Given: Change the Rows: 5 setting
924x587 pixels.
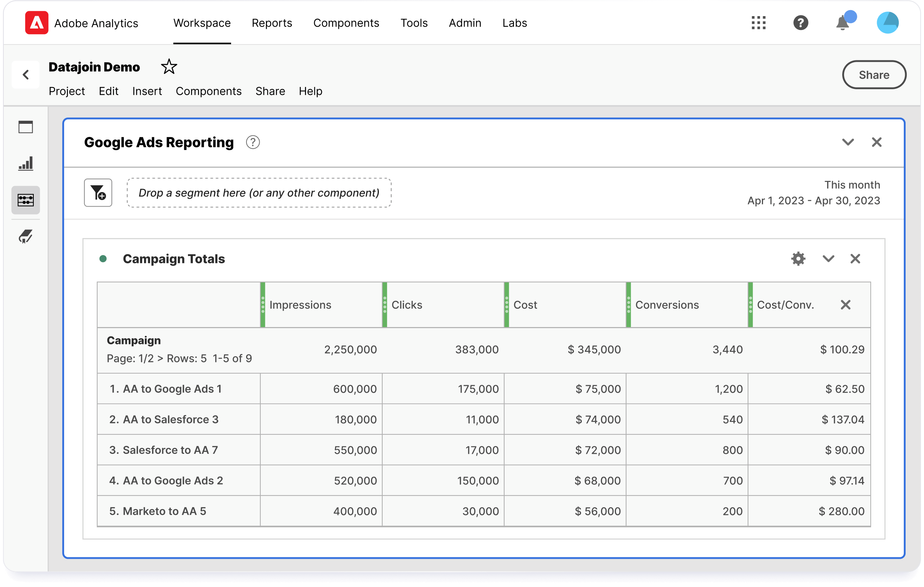Looking at the screenshot, I should [x=187, y=358].
